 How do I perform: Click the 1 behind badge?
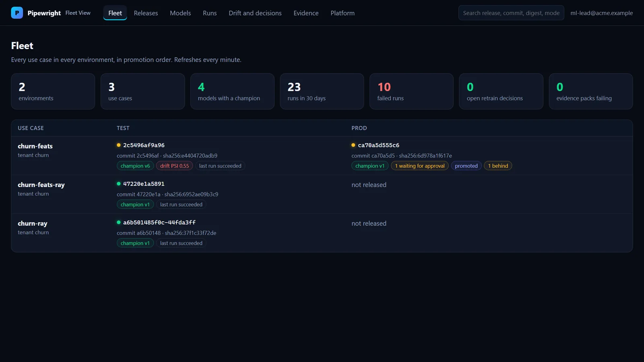pyautogui.click(x=498, y=166)
